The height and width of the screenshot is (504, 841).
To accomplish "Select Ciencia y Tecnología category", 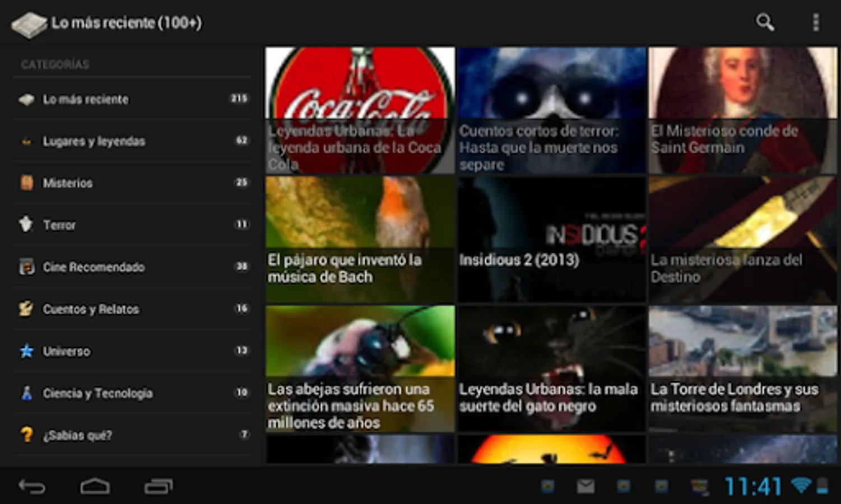I will click(x=132, y=393).
